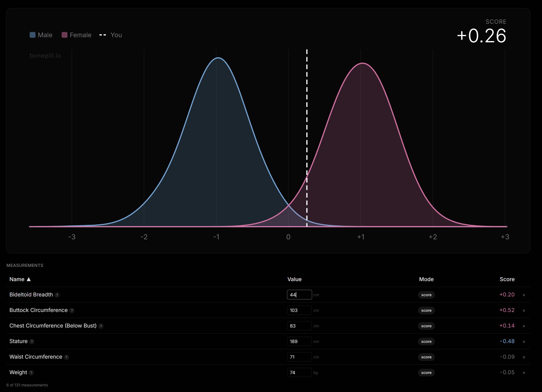Click the Male legend color swatch

33,35
